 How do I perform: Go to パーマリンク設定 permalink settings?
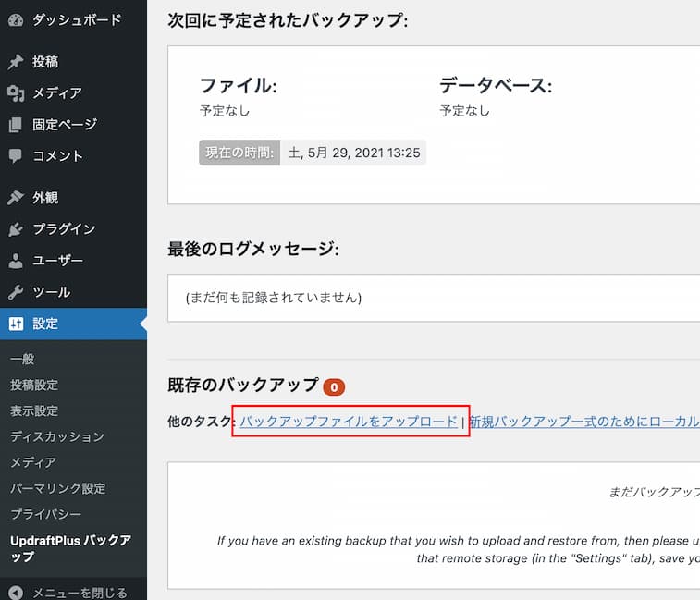point(57,488)
